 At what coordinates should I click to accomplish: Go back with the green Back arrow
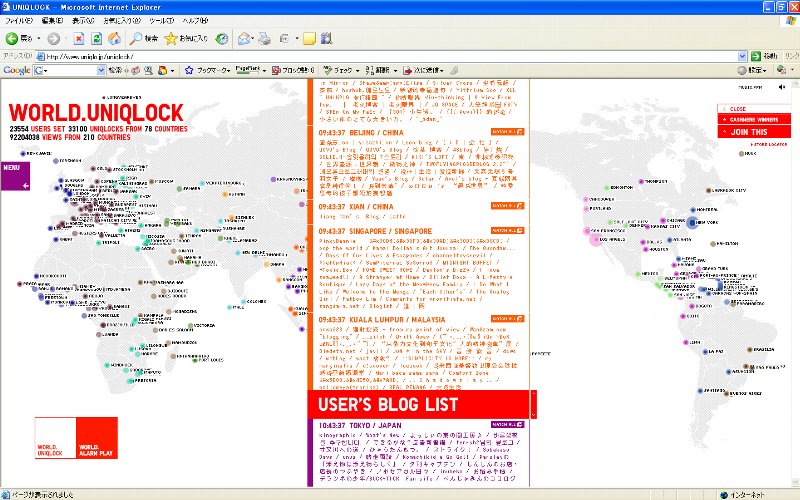(x=12, y=38)
